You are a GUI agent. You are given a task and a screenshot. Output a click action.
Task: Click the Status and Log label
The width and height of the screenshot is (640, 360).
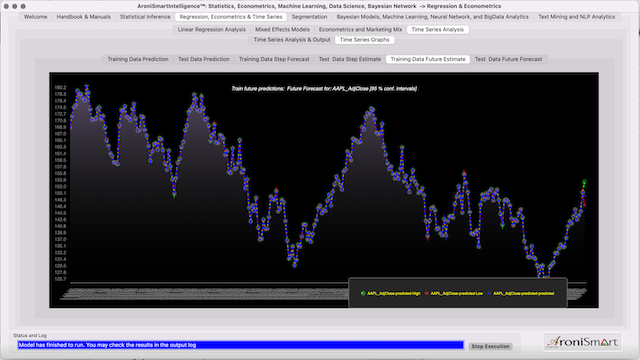[x=30, y=335]
